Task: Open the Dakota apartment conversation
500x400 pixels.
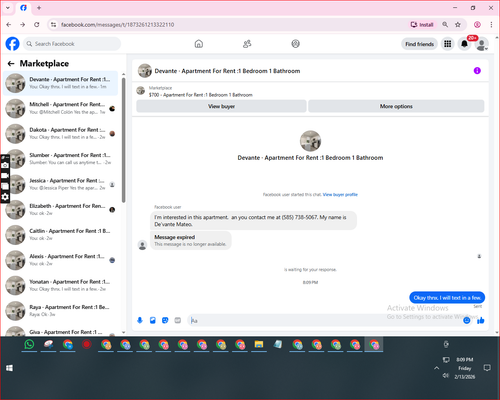Action: coord(61,134)
